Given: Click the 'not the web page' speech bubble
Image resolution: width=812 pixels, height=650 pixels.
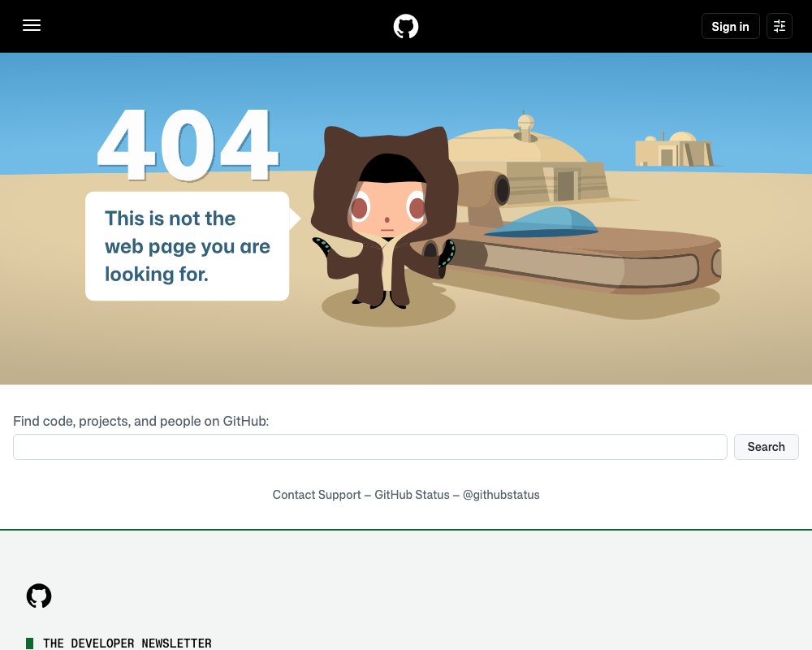Looking at the screenshot, I should 189,246.
